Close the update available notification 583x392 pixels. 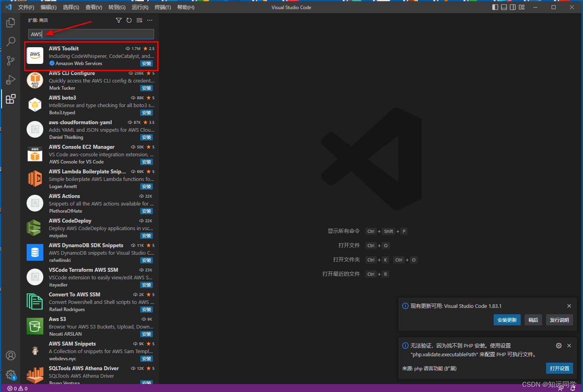(569, 306)
